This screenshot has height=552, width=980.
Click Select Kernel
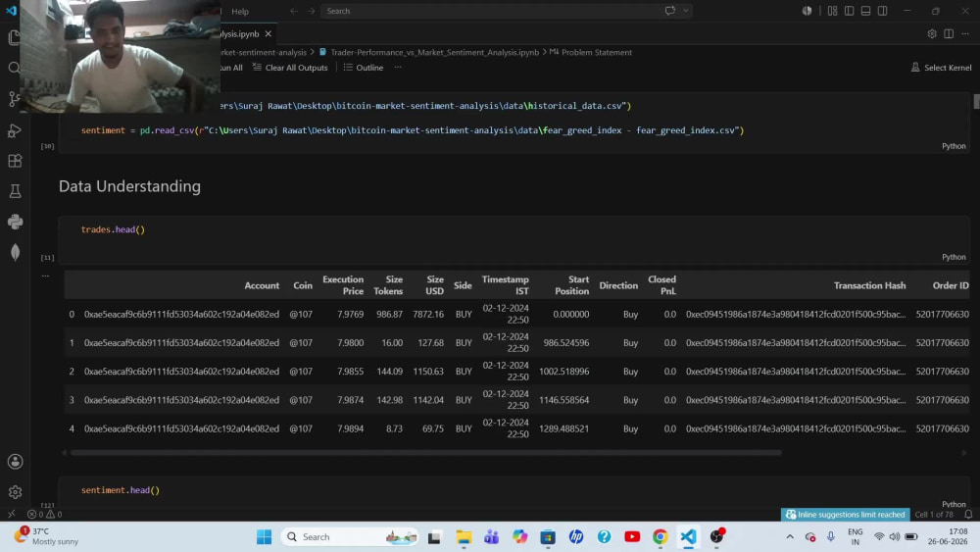click(x=941, y=68)
